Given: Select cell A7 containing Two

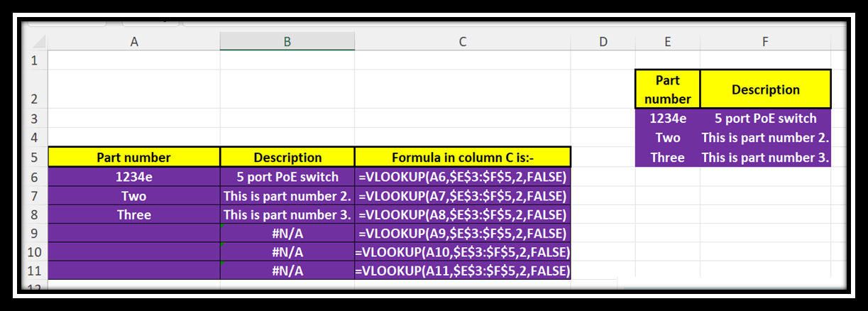Looking at the screenshot, I should 134,195.
